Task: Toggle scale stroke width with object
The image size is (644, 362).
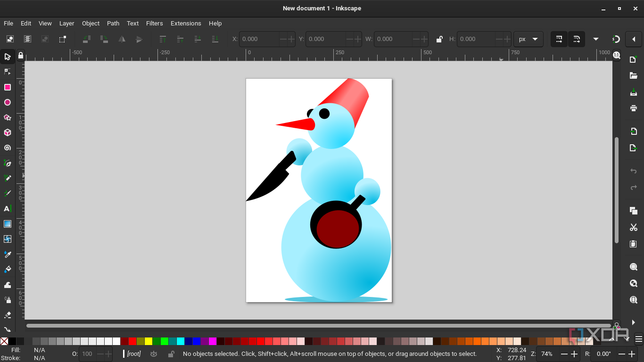Action: point(559,39)
